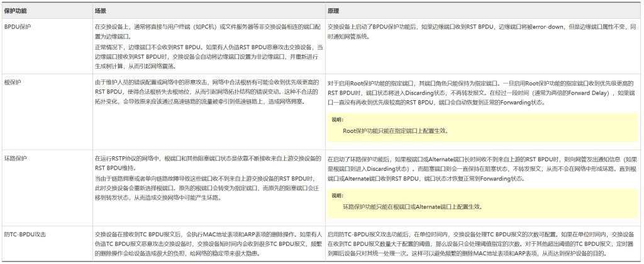
Task: Select the 环路保护 row label
Action: [16, 158]
